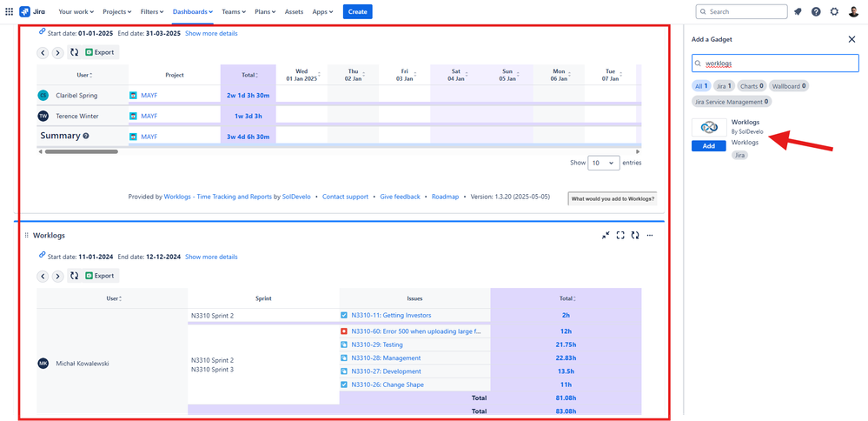
Task: Minimize the lower Worklogs gadget
Action: (606, 236)
